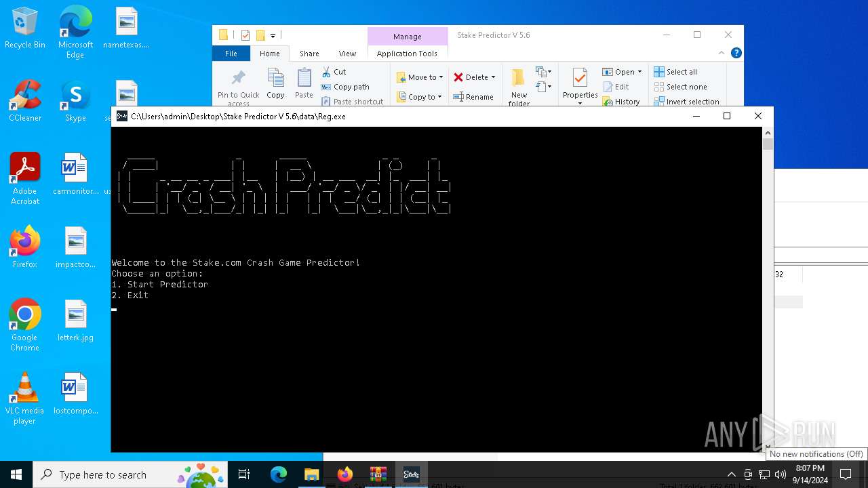Open the Reg.exe console window system icon
The height and width of the screenshot is (488, 868).
[122, 116]
